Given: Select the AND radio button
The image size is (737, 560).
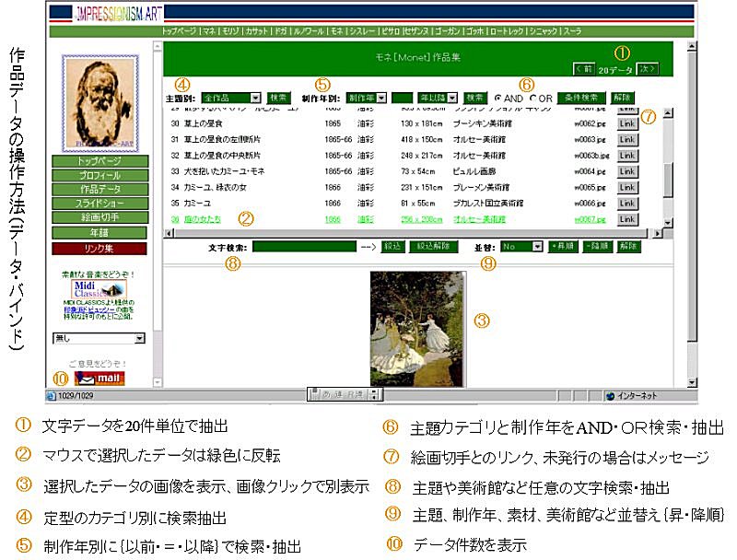Looking at the screenshot, I should pos(498,98).
